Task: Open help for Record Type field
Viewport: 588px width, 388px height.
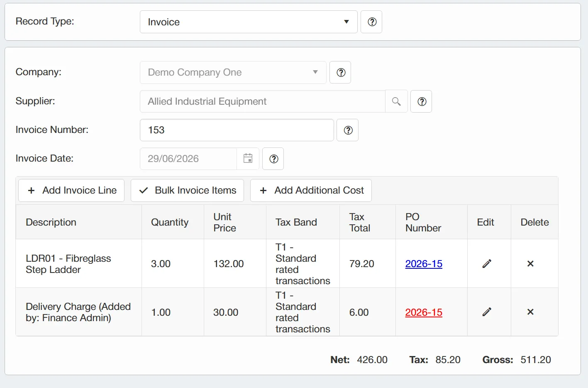Action: coord(372,22)
